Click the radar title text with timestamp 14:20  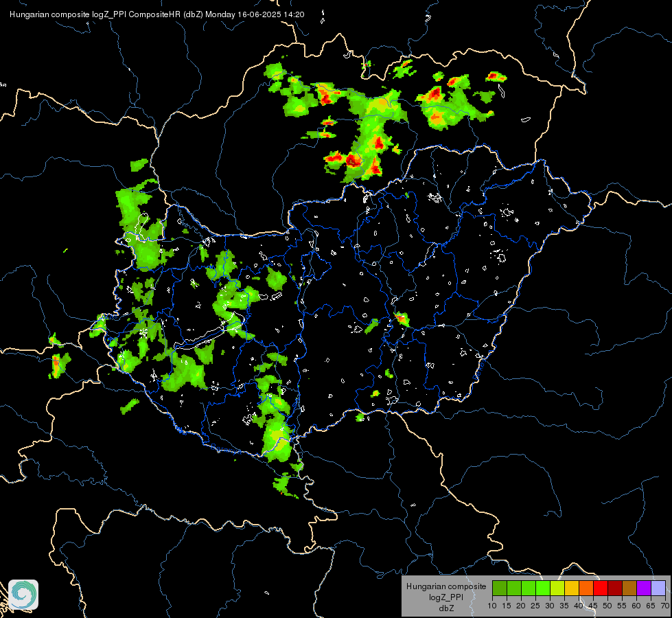pos(157,14)
